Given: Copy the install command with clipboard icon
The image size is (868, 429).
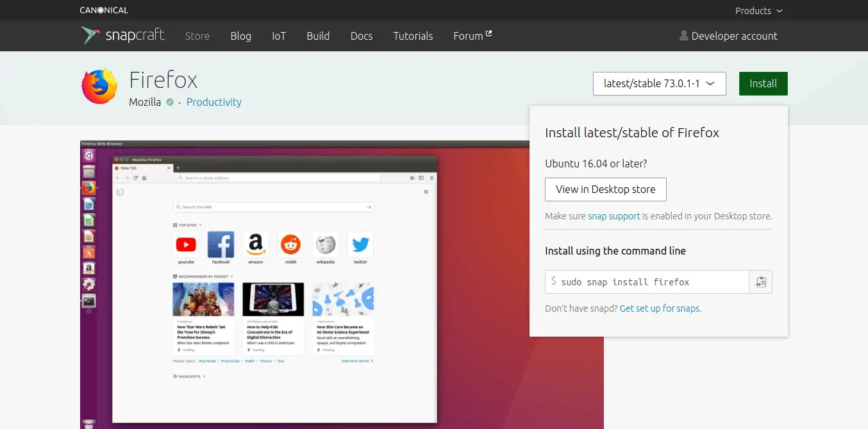Looking at the screenshot, I should tap(761, 282).
